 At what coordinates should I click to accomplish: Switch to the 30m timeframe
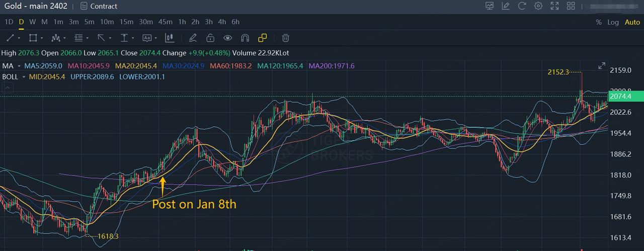point(146,22)
